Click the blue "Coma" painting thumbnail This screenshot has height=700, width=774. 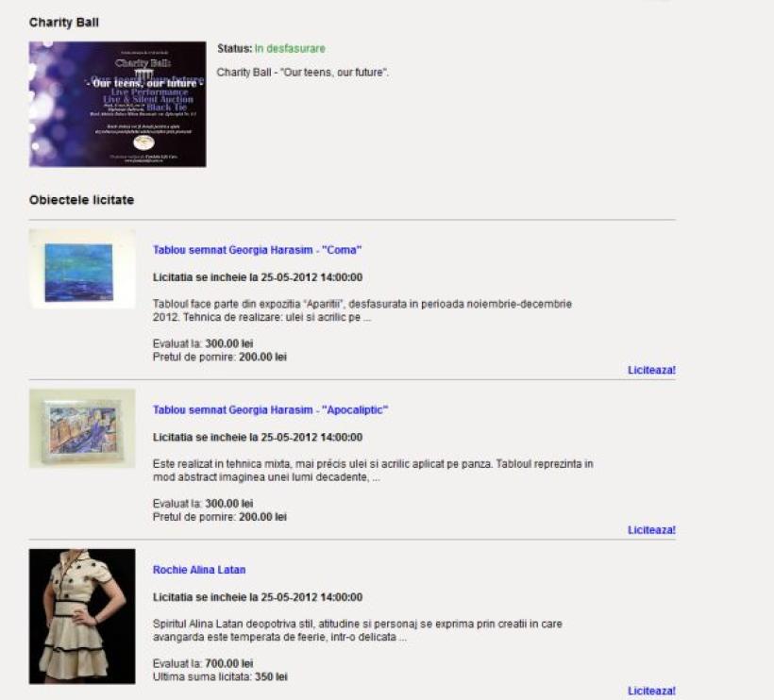(82, 269)
